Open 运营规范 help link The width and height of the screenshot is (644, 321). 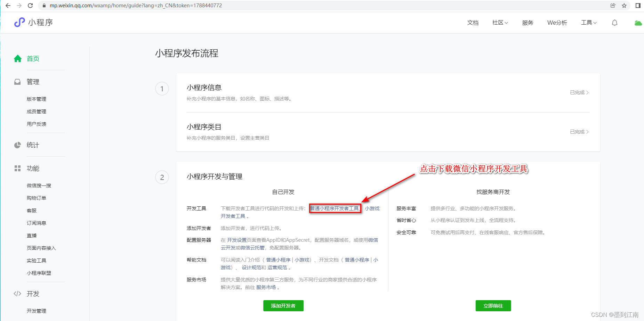277,267
